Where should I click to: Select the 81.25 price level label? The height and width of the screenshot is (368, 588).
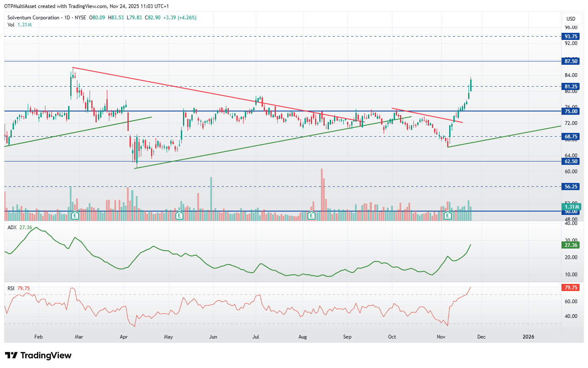coord(571,87)
